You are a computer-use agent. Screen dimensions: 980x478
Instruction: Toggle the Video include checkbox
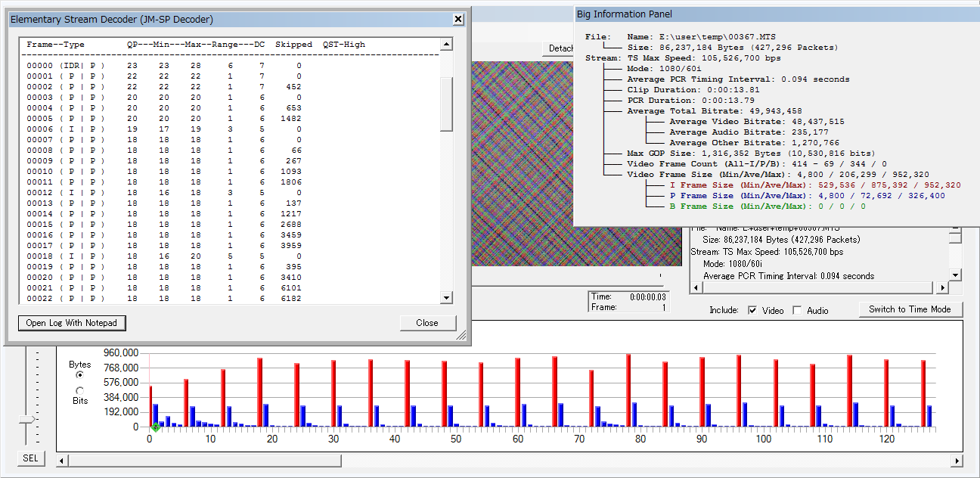[752, 310]
